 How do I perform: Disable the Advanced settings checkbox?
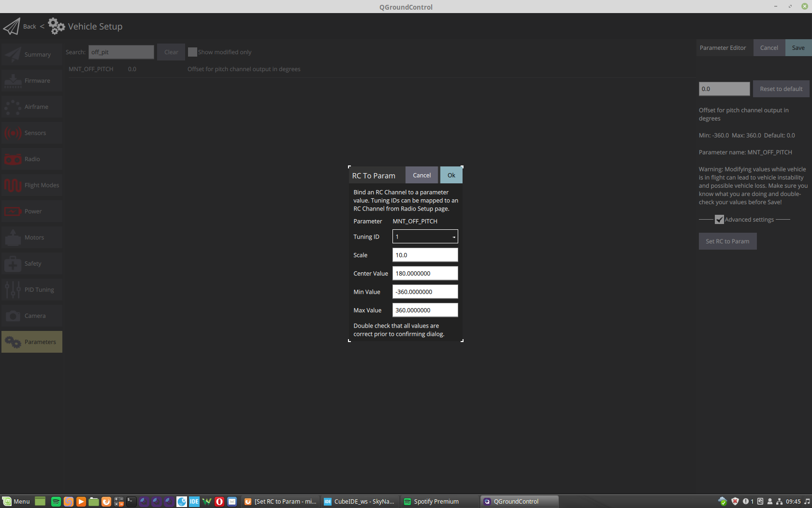coord(719,219)
